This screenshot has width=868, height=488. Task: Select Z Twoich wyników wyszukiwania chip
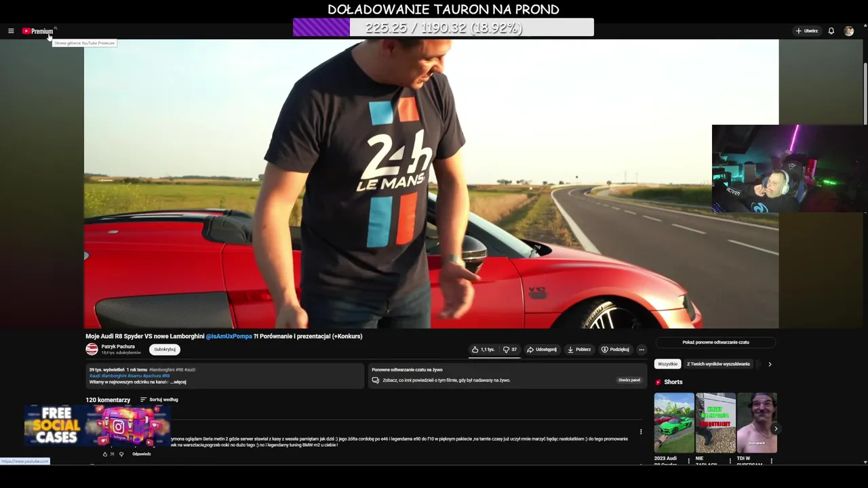tap(718, 364)
